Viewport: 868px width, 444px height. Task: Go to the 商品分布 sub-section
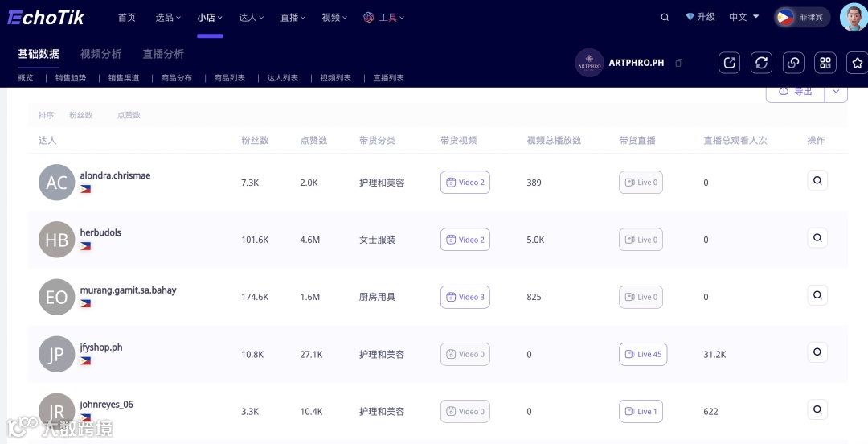click(177, 78)
